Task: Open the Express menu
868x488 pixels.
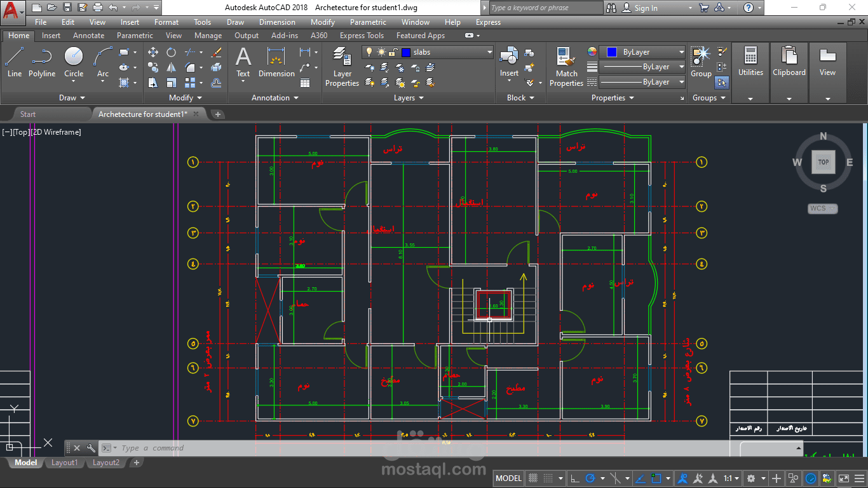Action: [488, 22]
